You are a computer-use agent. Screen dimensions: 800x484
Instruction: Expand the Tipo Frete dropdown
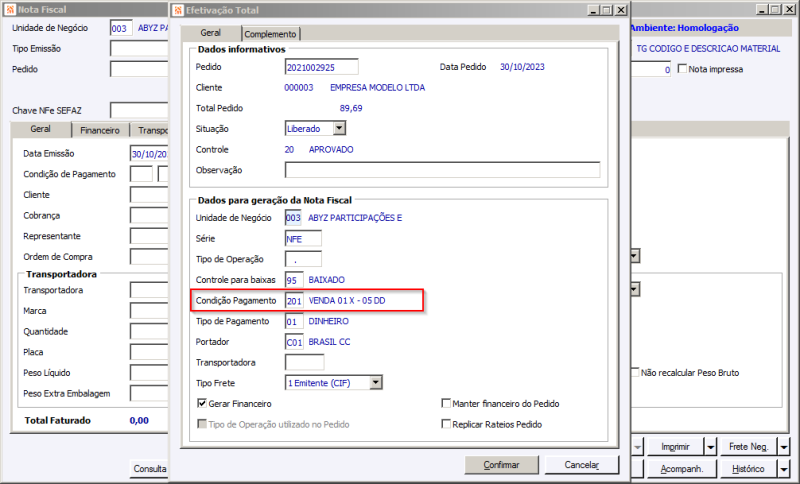[376, 382]
